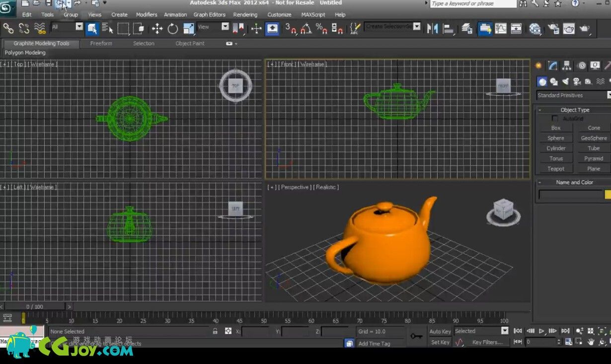
Task: Toggle Absolute/Offset transform type-in mode
Action: (228, 331)
